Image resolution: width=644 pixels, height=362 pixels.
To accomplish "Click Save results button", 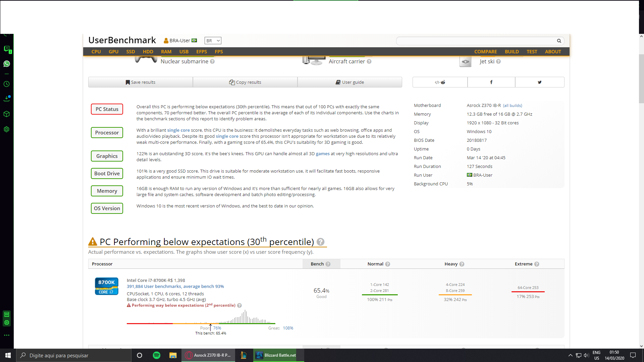I will click(x=141, y=82).
